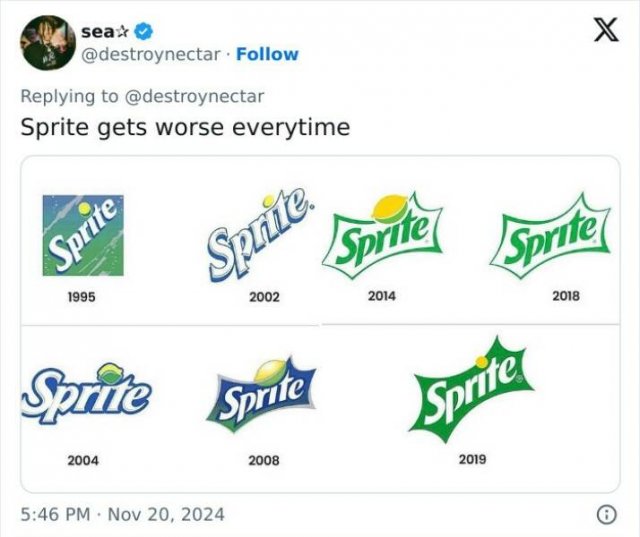
Task: Open the sea profile avatar
Action: pos(45,42)
